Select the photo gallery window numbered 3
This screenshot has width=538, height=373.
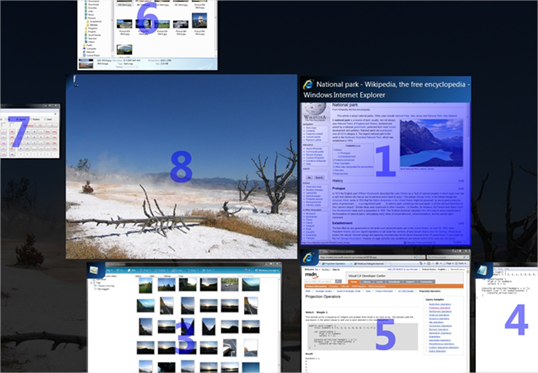pos(184,317)
